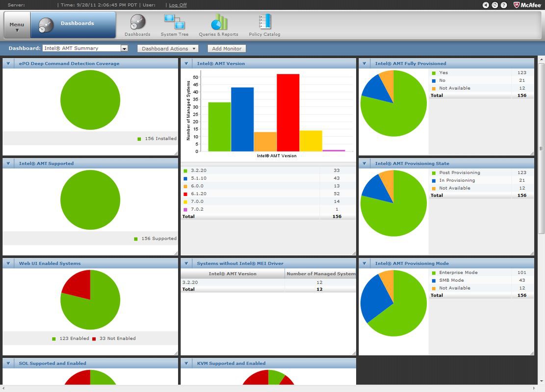The width and height of the screenshot is (545, 392).
Task: Open the Dashboard Actions dropdown
Action: point(168,49)
